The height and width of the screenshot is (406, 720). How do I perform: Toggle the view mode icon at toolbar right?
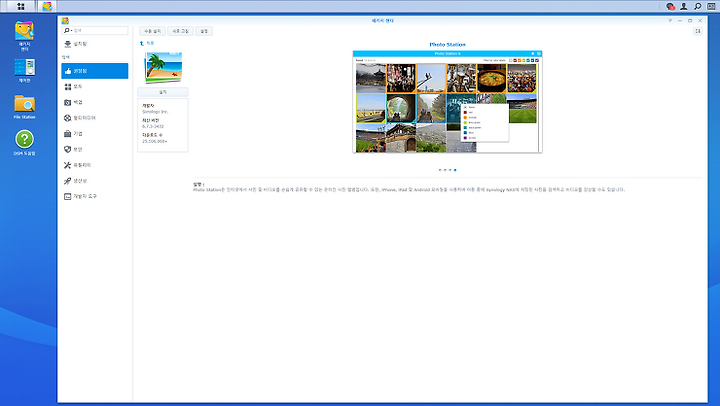click(x=698, y=31)
